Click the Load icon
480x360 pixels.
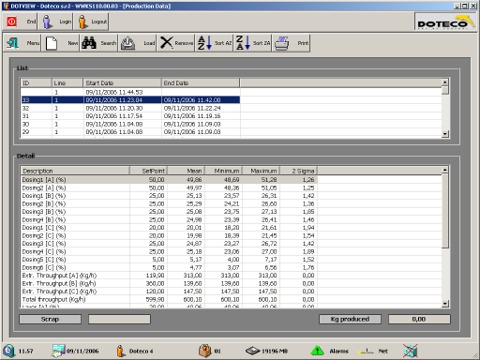click(x=128, y=43)
